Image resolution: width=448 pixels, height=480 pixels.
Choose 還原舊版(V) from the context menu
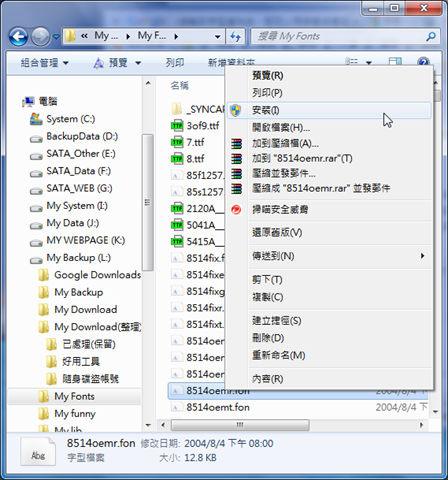[329, 233]
